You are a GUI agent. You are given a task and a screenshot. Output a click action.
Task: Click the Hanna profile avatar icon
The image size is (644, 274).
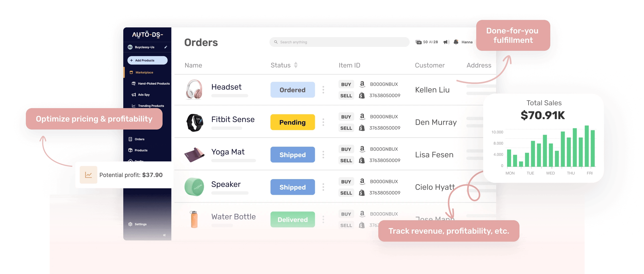(456, 42)
